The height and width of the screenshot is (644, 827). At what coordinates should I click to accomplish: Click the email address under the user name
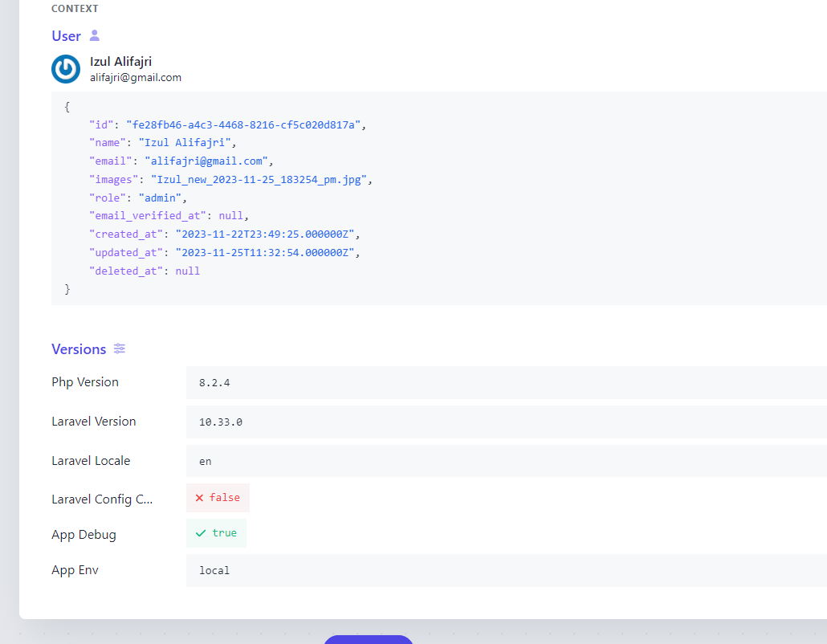coord(136,78)
